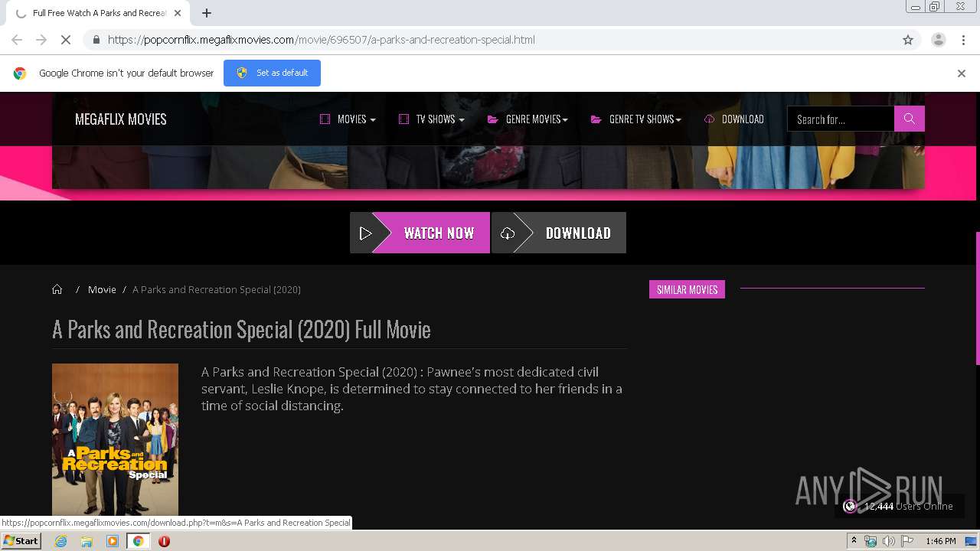Click the large DOWNLOAD button
The image size is (980, 551).
[x=559, y=233]
